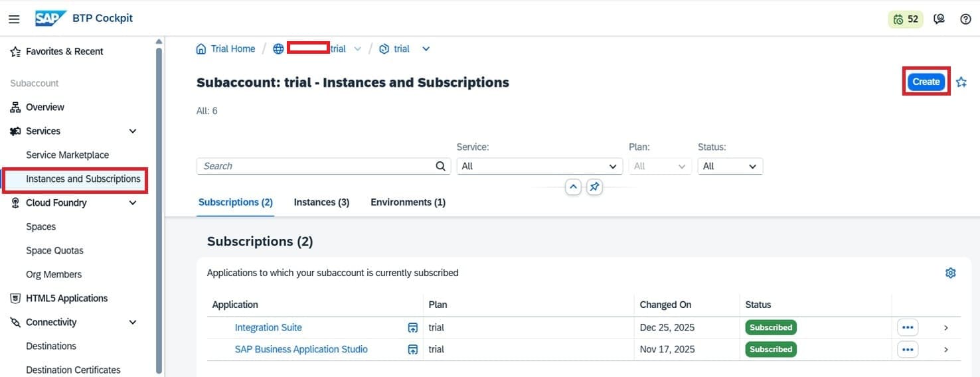Click the blue Create button
This screenshot has height=377, width=980.
[926, 82]
